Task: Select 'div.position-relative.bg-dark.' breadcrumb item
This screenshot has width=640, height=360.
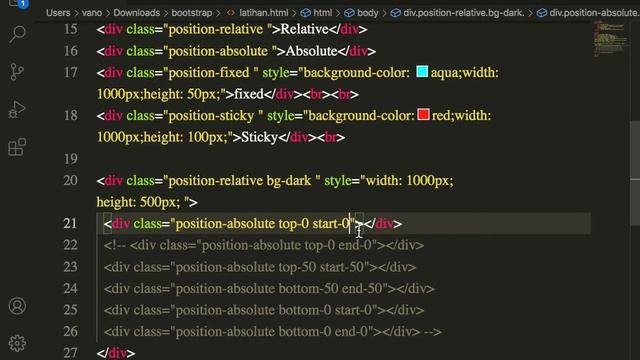Action: 464,13
